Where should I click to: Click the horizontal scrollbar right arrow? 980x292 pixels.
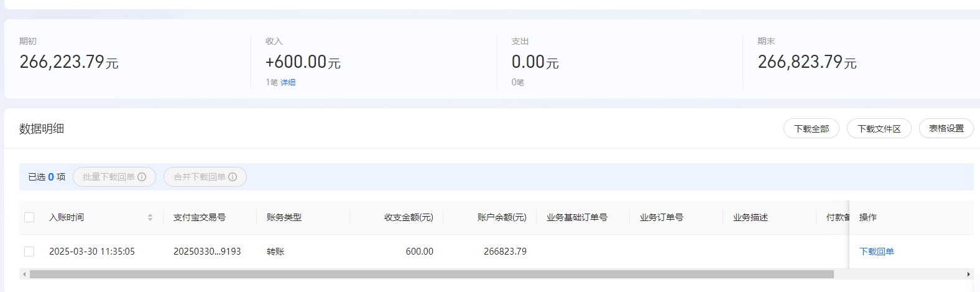968,274
